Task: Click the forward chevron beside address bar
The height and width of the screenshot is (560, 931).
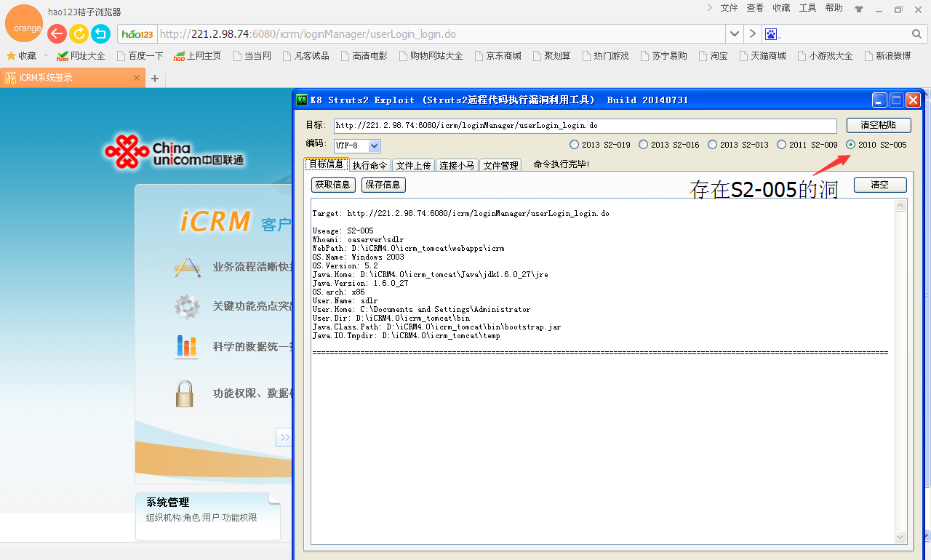Action: point(753,34)
